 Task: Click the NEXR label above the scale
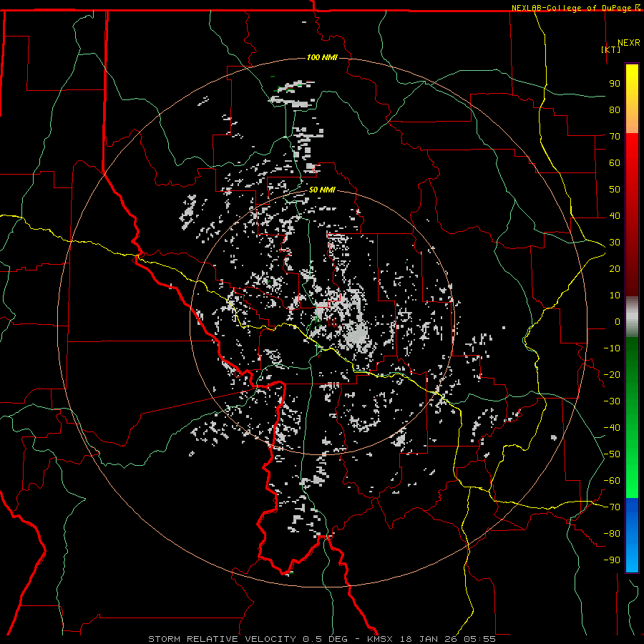coord(628,43)
